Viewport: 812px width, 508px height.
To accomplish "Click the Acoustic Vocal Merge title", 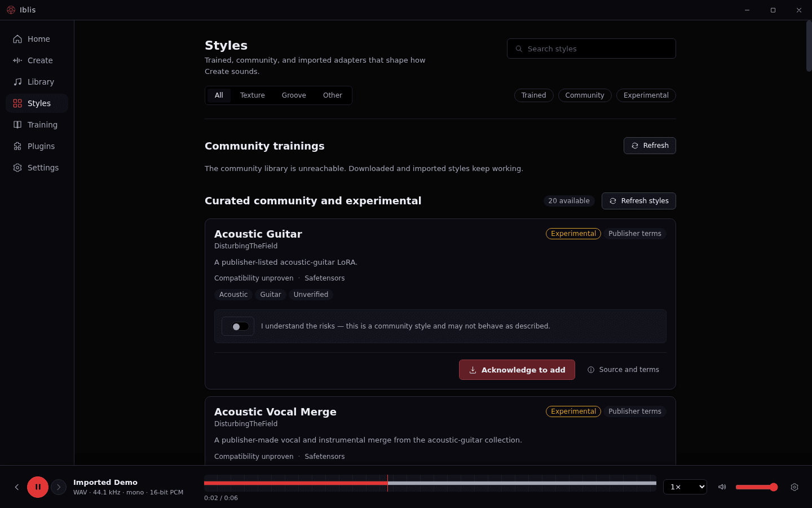I will 275,412.
